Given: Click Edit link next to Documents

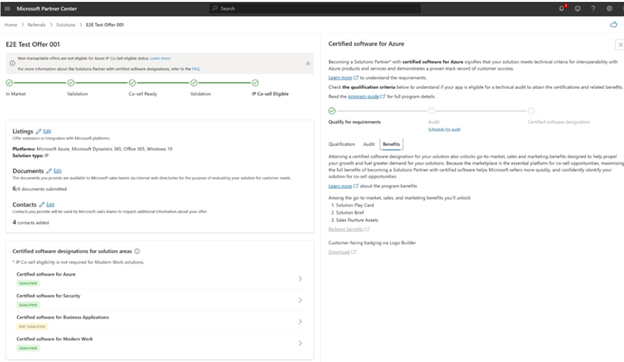Looking at the screenshot, I should click(x=57, y=171).
